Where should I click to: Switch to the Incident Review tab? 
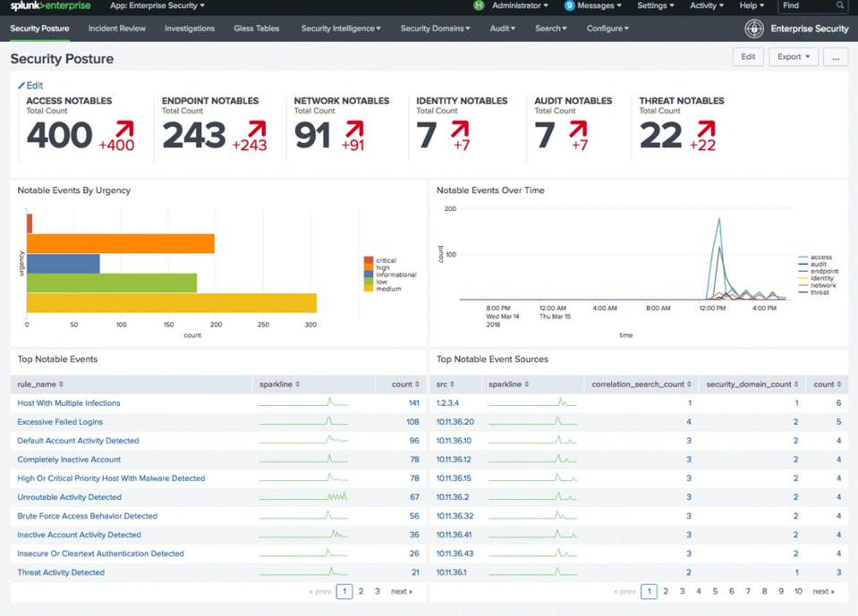[117, 29]
